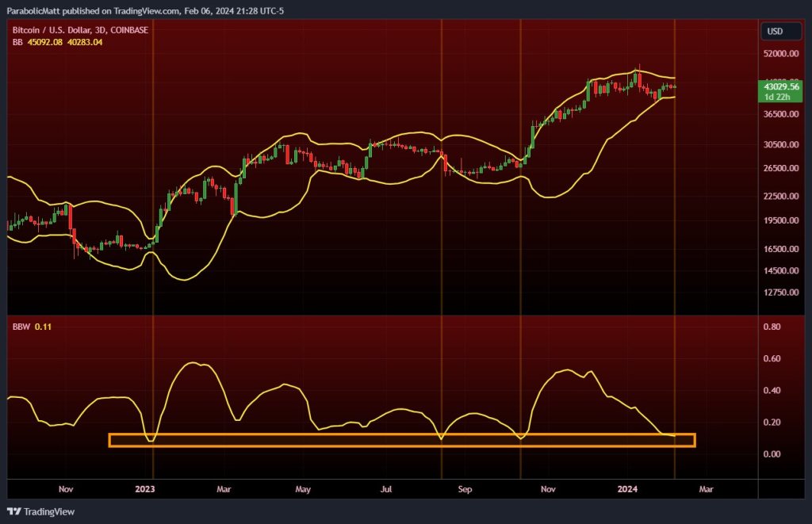Expand the 3D timeframe selector
This screenshot has width=812, height=524.
pyautogui.click(x=100, y=30)
